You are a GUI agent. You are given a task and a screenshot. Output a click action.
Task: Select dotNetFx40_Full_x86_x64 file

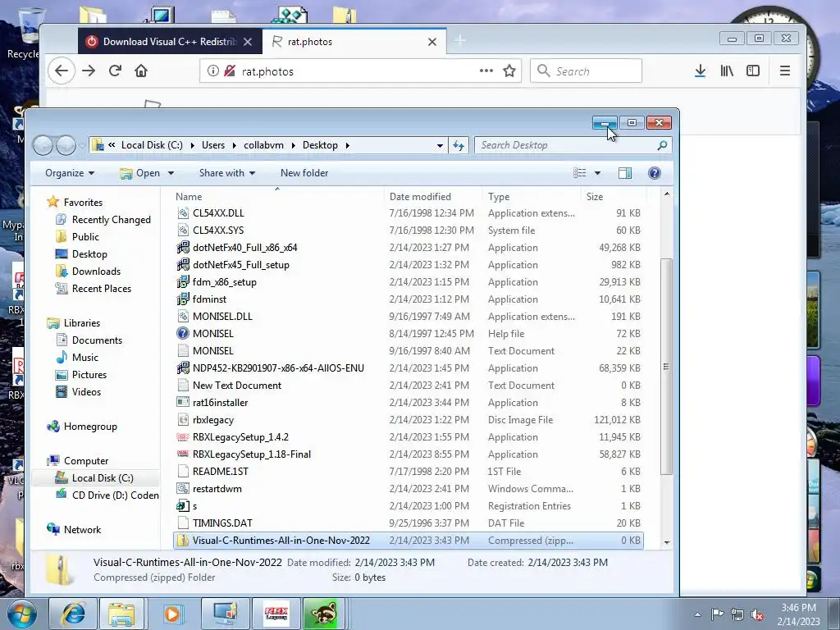(409, 248)
